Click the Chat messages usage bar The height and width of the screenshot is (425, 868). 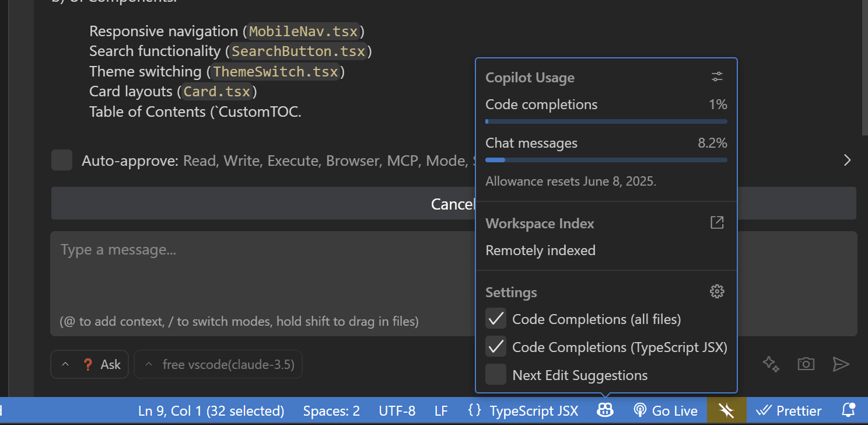pos(606,160)
